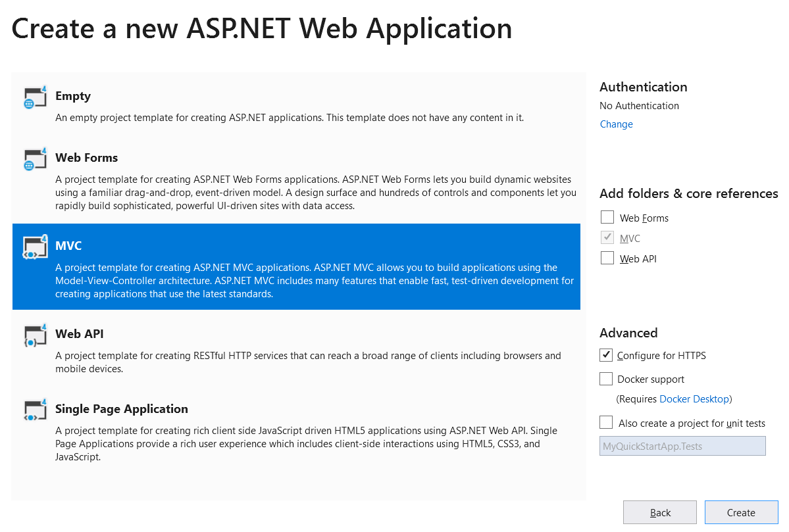Image resolution: width=789 pixels, height=532 pixels.
Task: Click the disabled MVC core references checkbox
Action: coord(607,237)
